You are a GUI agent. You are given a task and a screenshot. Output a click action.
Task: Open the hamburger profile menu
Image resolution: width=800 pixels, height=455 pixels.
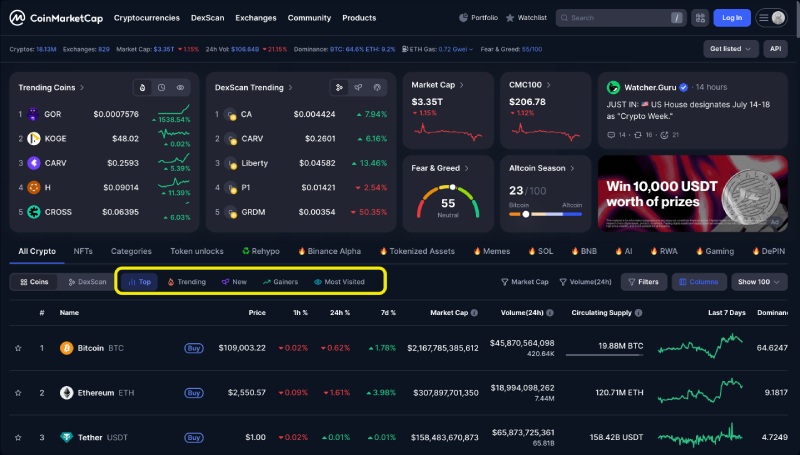771,18
